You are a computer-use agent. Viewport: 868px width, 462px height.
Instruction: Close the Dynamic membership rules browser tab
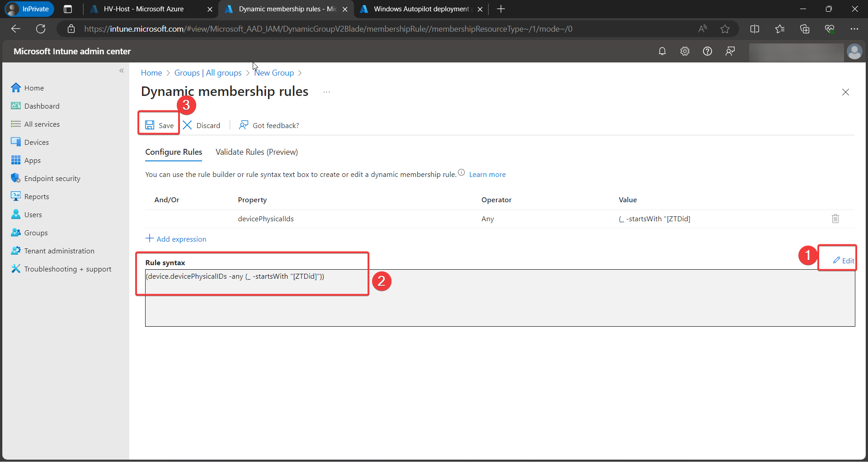[345, 9]
